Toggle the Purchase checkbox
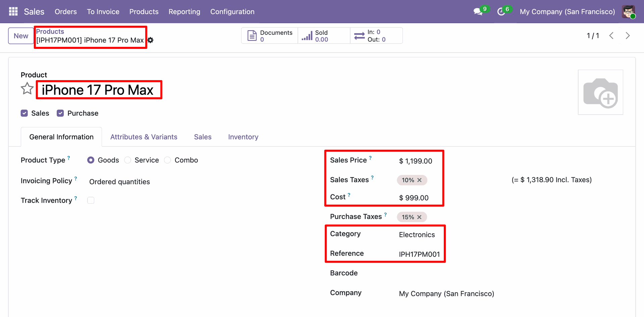Screen dimensions: 644x317 (60, 113)
